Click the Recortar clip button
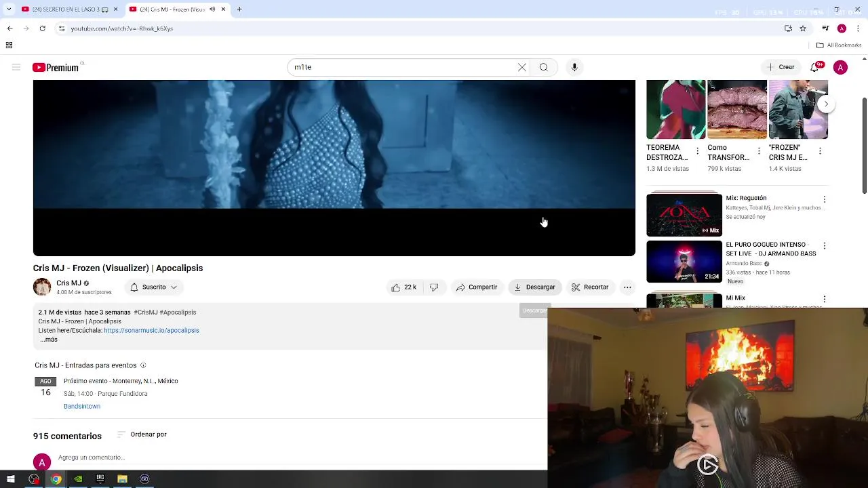The image size is (868, 488). pos(590,287)
